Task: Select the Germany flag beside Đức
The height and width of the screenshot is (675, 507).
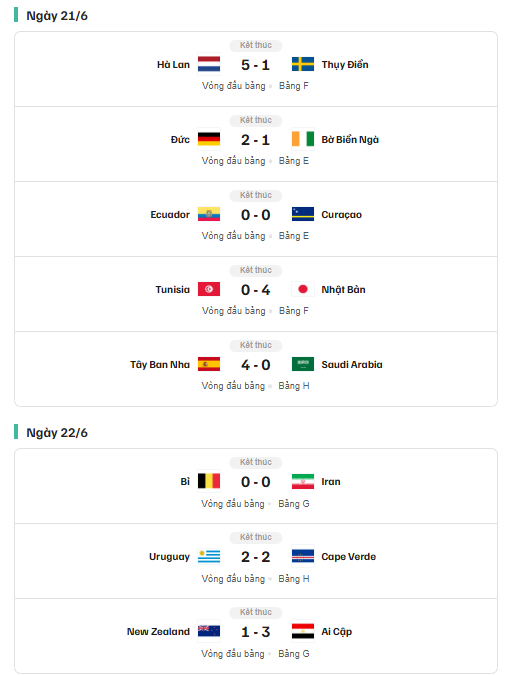Action: click(x=209, y=139)
